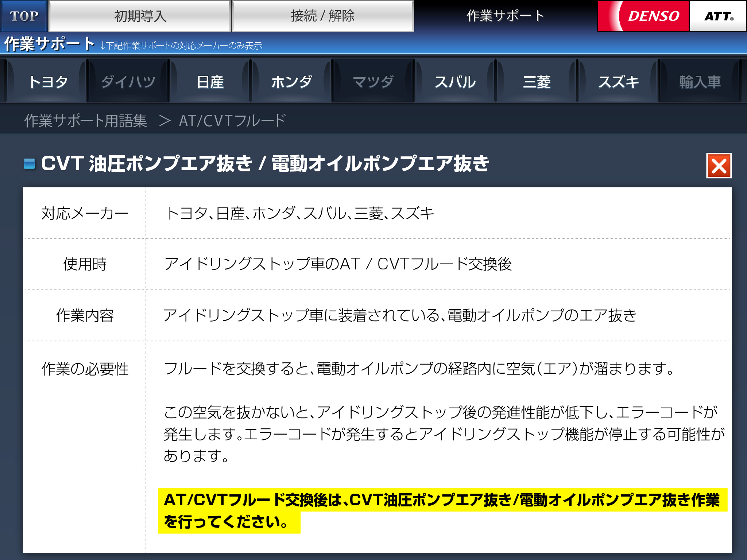Go back to 作業サポート用語集 breadcrumb
The height and width of the screenshot is (560, 747).
click(x=85, y=121)
